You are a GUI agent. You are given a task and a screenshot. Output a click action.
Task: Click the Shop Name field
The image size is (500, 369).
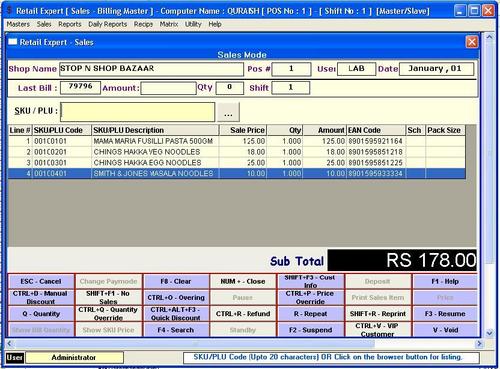(151, 69)
